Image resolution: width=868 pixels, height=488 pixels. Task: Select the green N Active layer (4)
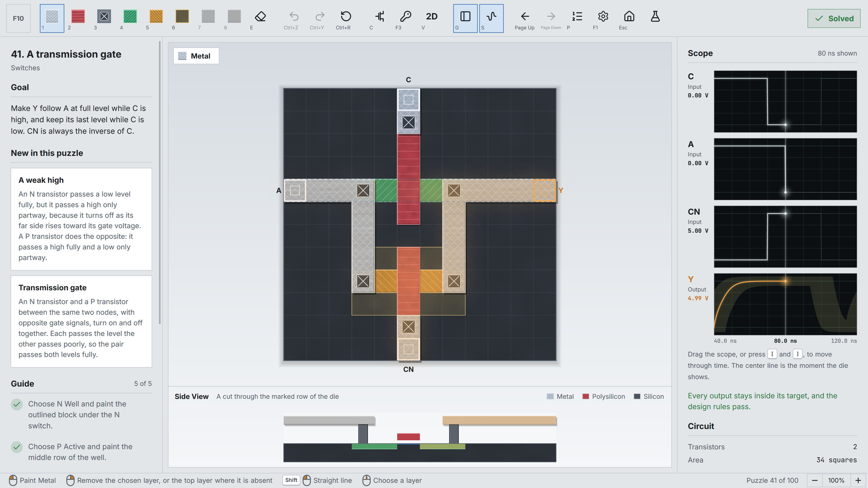[130, 18]
